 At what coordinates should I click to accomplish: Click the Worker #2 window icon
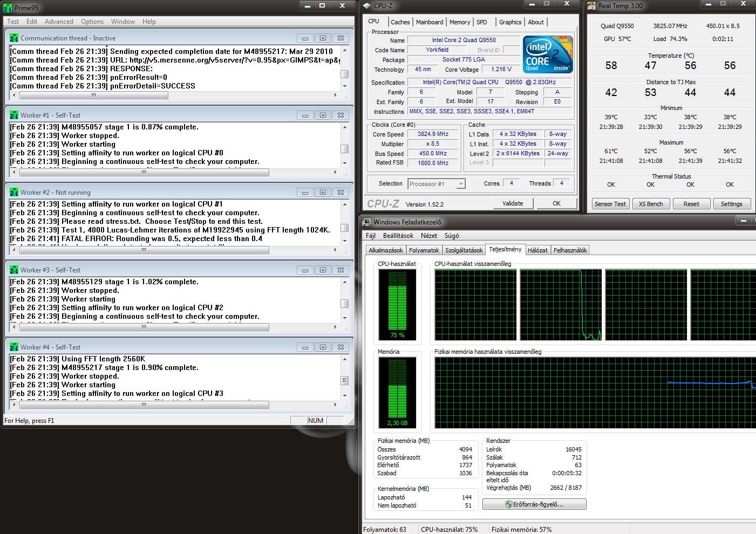click(14, 192)
